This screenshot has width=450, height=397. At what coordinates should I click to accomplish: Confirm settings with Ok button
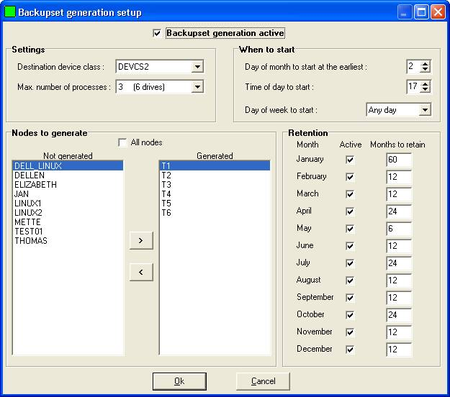[179, 381]
